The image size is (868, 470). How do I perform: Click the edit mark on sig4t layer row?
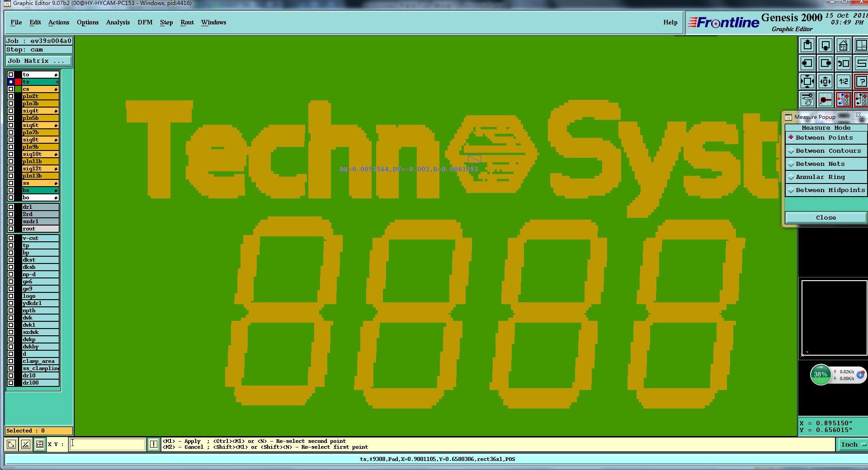coord(56,111)
